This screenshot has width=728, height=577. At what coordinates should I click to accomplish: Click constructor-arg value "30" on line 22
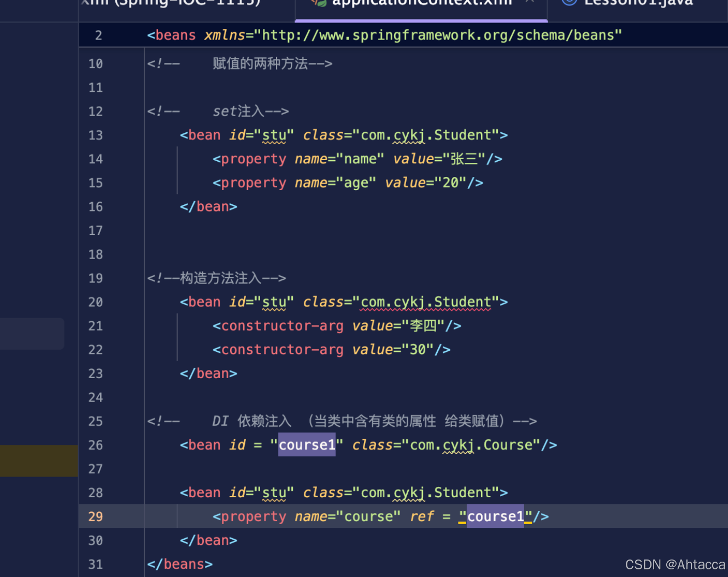point(418,350)
